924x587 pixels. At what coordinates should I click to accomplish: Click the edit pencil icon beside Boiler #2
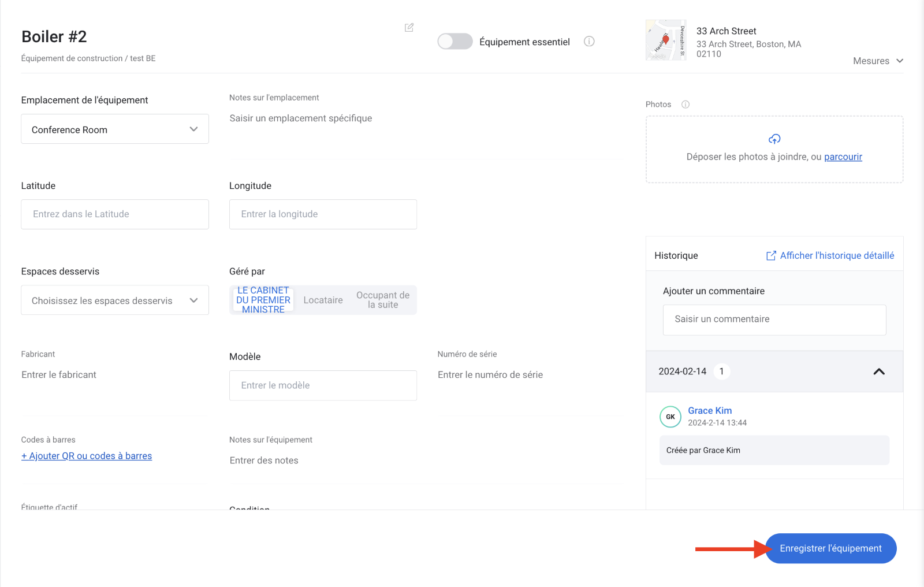click(409, 28)
